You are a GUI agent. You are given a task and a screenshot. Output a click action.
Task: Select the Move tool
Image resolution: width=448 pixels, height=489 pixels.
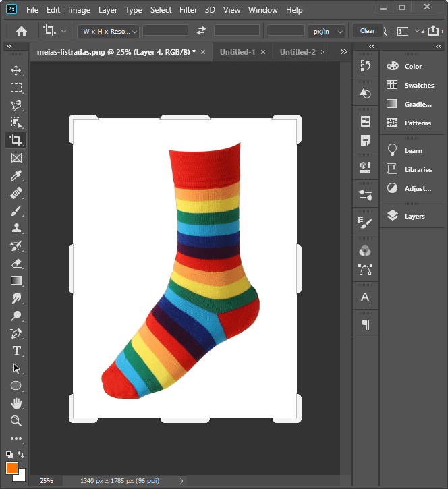[x=16, y=70]
